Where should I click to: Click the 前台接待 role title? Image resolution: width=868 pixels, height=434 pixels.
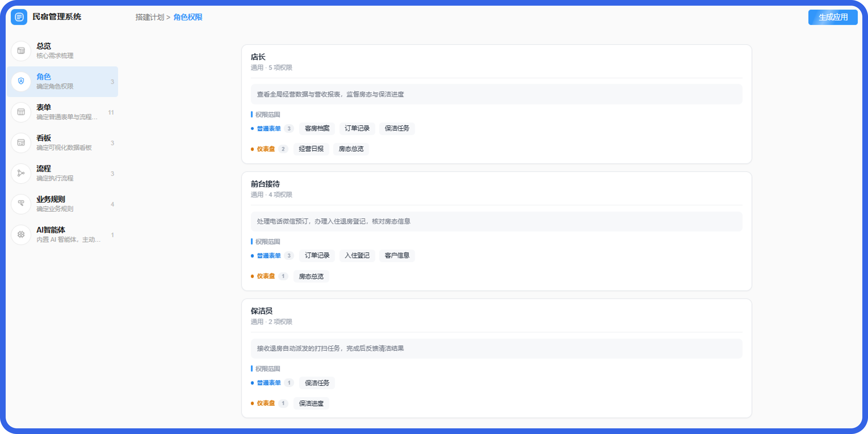pos(265,184)
